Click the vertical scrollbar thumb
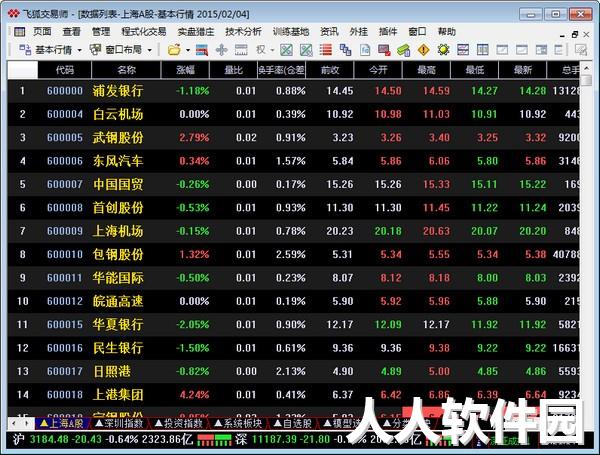 click(x=586, y=80)
